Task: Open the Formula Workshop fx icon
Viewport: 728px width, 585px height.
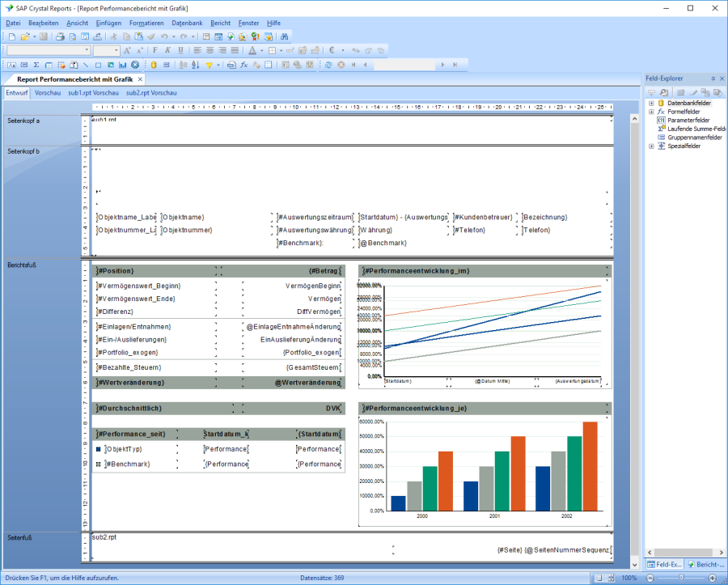Action: (x=243, y=65)
